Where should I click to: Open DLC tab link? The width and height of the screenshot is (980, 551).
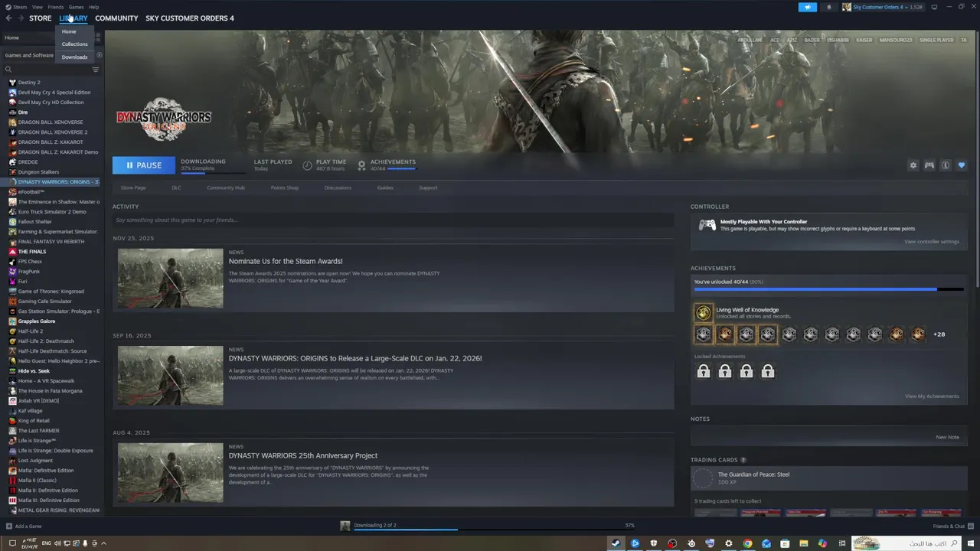click(x=176, y=187)
